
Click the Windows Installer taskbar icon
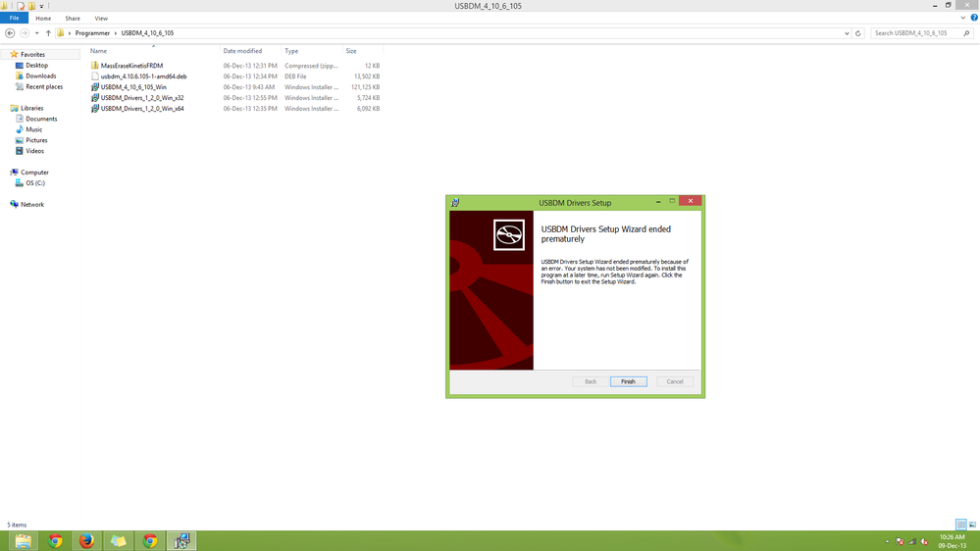tap(181, 541)
